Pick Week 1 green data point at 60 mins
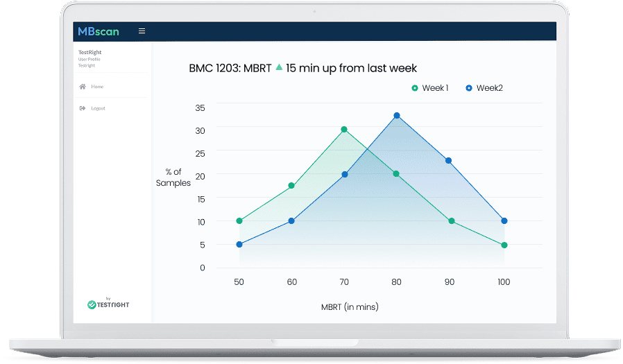Screen dimensions: 623x364 tap(291, 186)
